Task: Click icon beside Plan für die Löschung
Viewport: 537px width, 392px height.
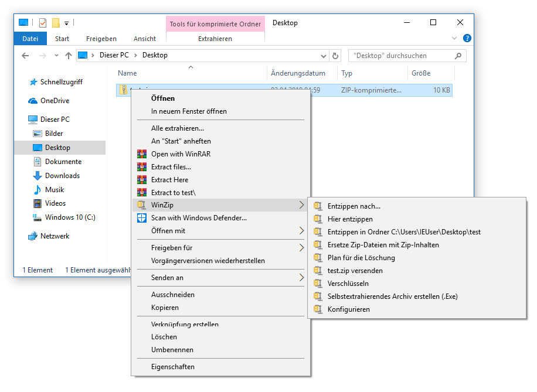Action: [318, 257]
